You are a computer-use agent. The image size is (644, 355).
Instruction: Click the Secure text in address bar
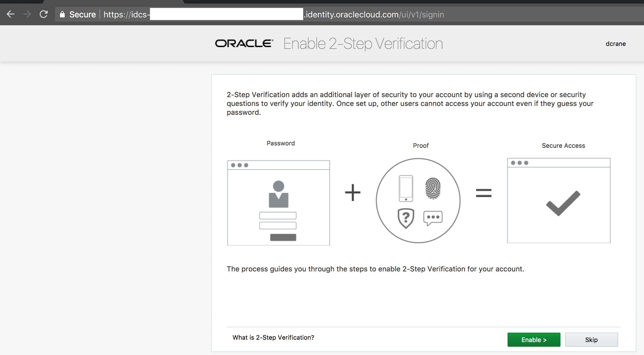coord(83,14)
